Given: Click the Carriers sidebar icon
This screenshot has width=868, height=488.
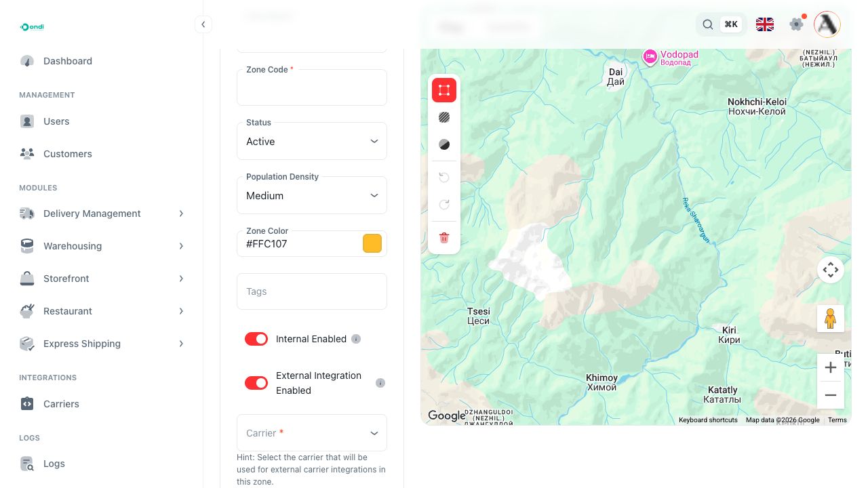Looking at the screenshot, I should click(x=27, y=404).
